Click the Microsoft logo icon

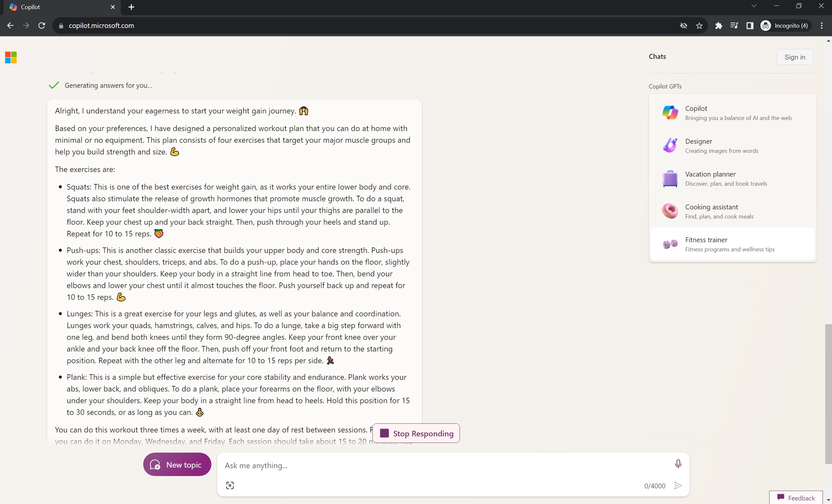[11, 57]
